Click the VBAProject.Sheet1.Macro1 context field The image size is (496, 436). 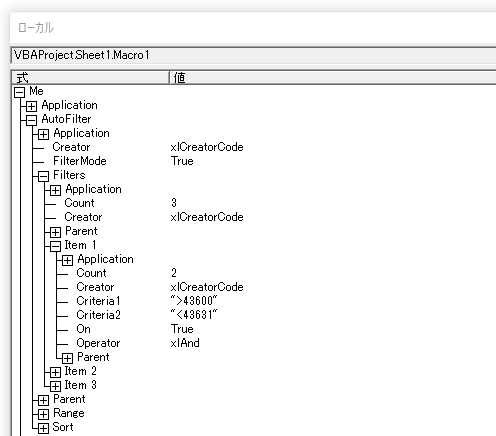point(254,55)
